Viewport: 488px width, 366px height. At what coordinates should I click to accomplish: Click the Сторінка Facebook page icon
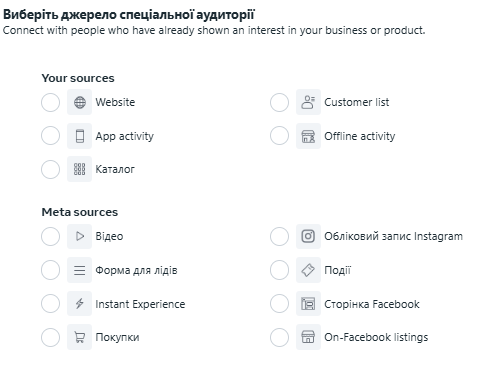(308, 304)
